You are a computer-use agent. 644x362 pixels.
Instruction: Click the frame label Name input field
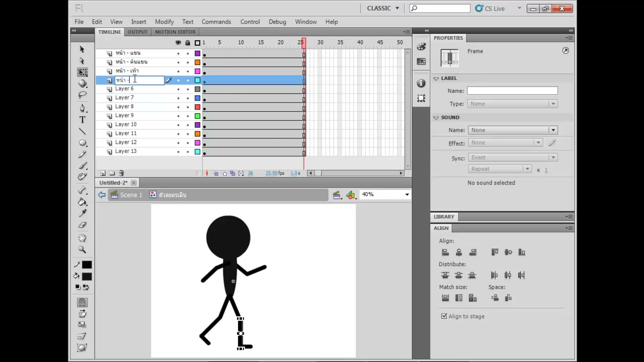[512, 91]
